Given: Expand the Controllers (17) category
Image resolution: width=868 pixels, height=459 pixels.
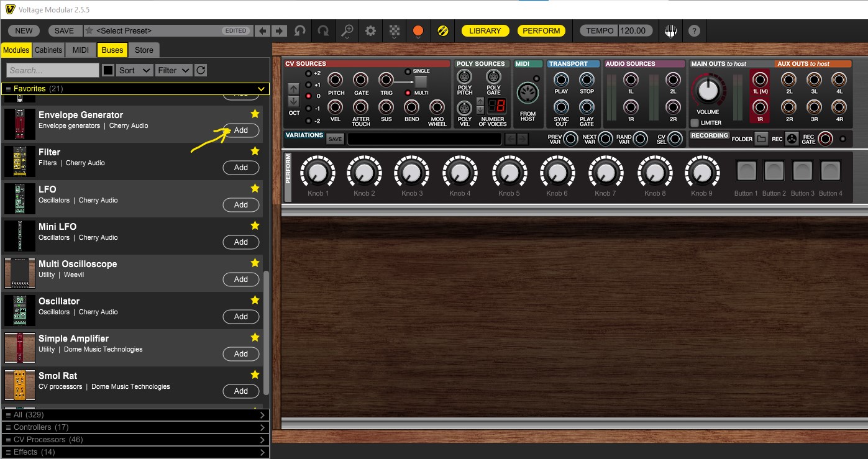Looking at the screenshot, I should coord(135,427).
